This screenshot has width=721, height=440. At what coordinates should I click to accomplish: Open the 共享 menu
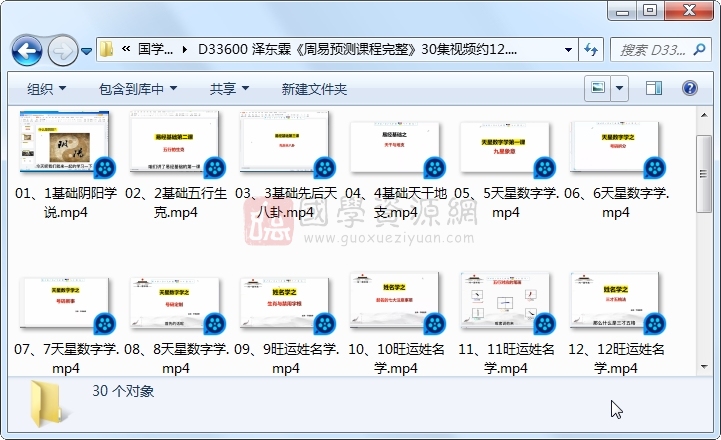(229, 89)
